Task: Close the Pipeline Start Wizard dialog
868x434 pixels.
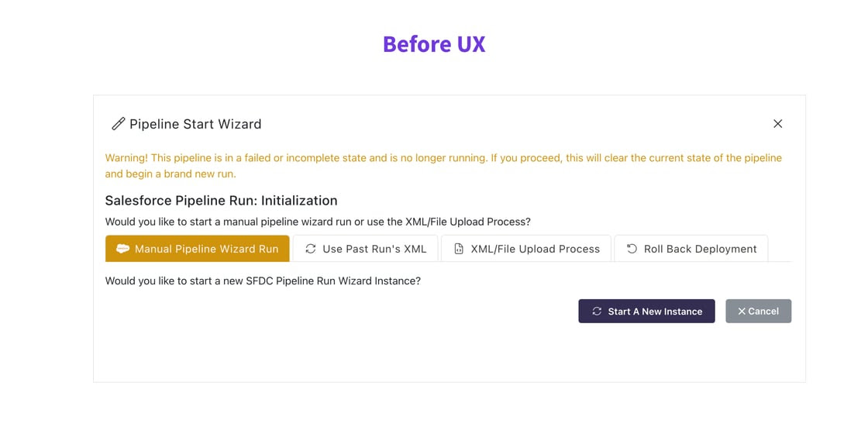Action: (777, 124)
